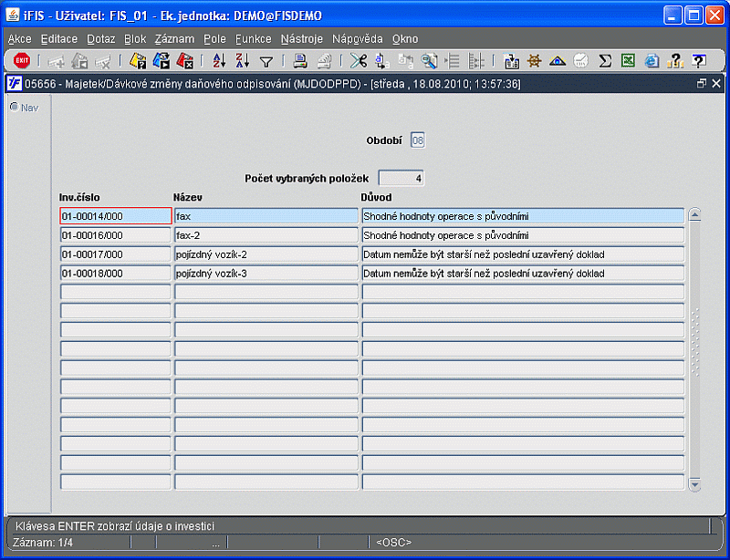
Task: Open the Pole menu
Action: tap(214, 39)
